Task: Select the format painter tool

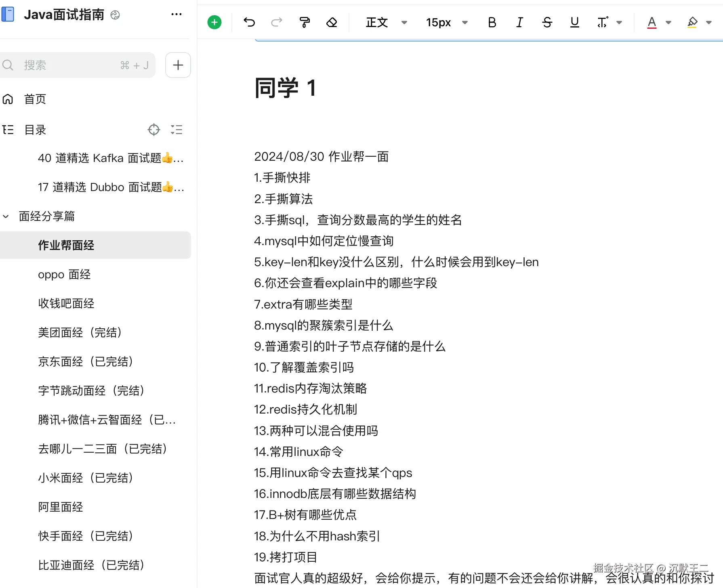Action: point(304,22)
